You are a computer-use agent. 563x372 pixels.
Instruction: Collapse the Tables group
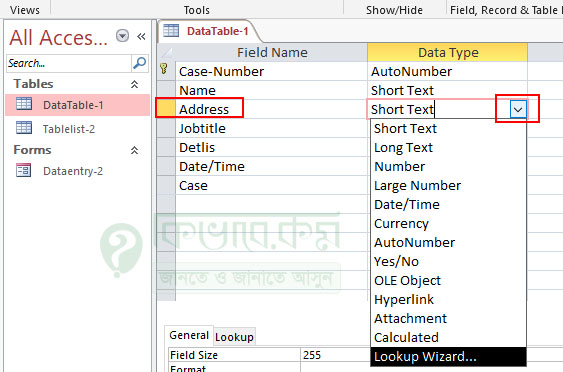point(134,84)
